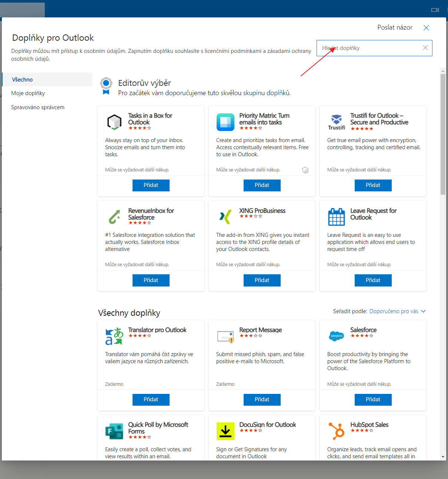The width and height of the screenshot is (448, 479).
Task: Click the scroll-down arrow of the add-in list
Action: (443, 457)
